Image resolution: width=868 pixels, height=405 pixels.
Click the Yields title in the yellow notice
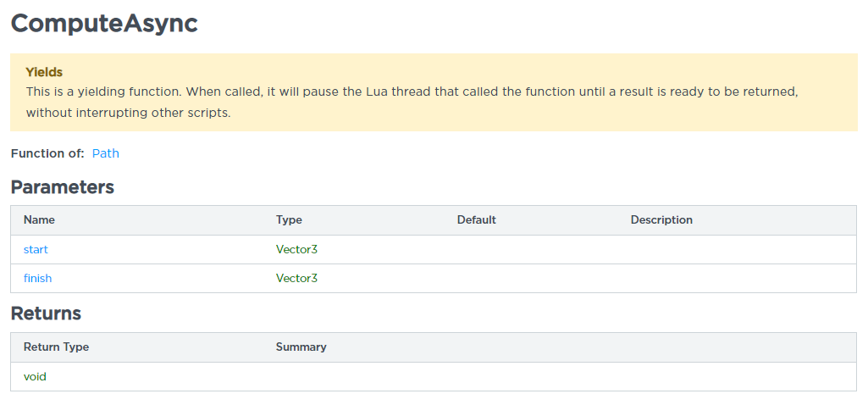coord(44,72)
